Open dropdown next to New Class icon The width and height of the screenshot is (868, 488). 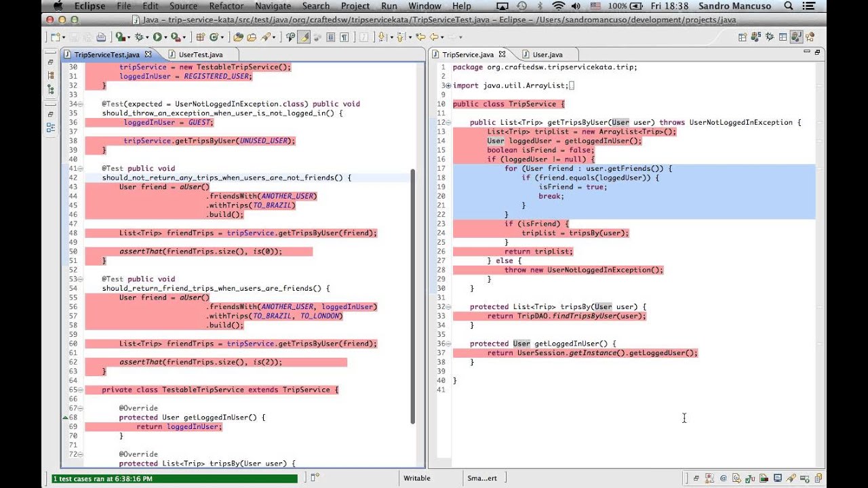tap(222, 38)
